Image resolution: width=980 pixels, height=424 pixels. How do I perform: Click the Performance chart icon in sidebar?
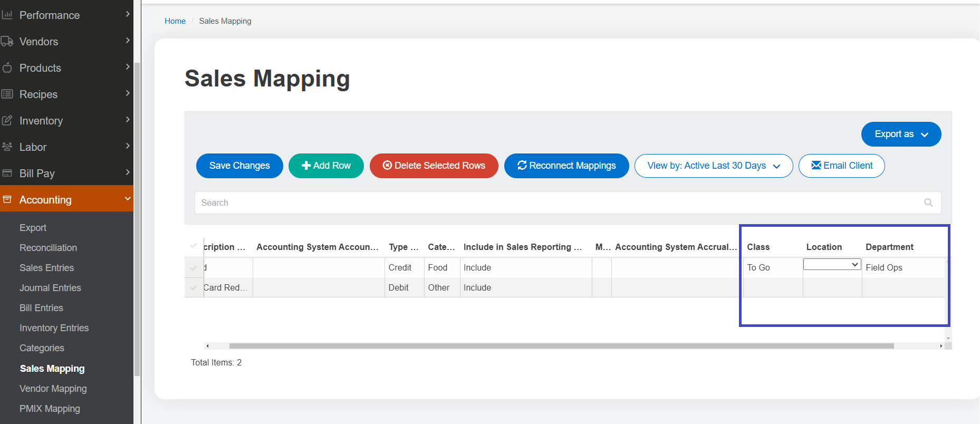point(7,15)
